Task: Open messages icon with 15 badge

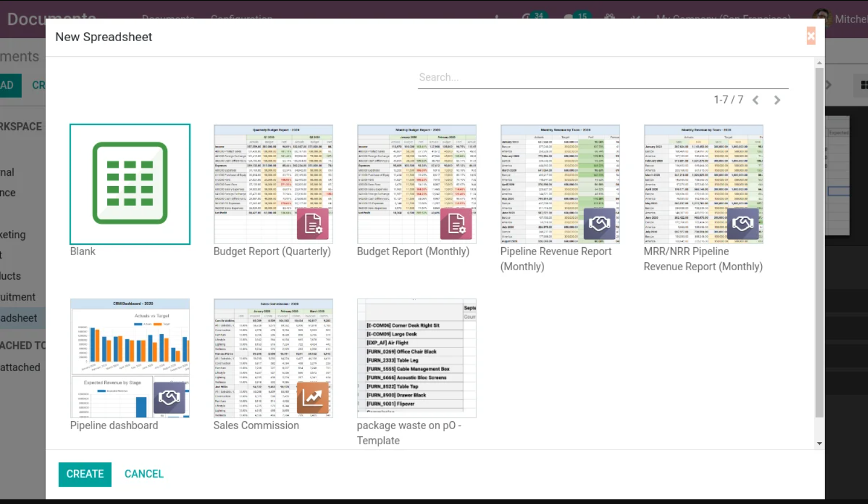Action: pos(569,16)
